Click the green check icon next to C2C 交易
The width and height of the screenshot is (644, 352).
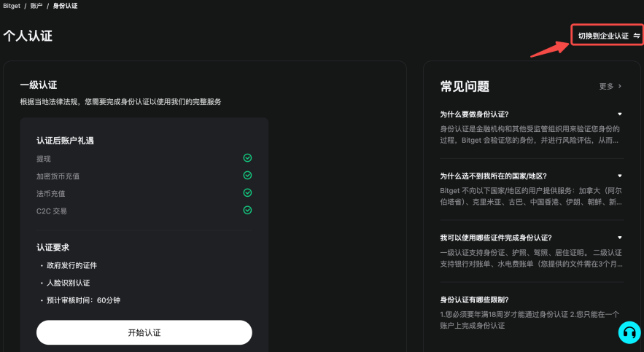[247, 210]
